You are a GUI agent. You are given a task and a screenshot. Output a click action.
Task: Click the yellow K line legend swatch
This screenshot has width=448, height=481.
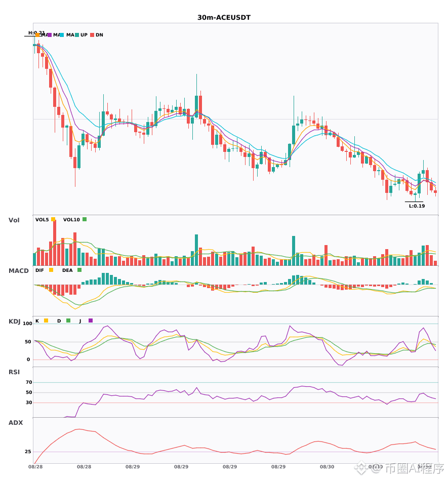coord(46,320)
